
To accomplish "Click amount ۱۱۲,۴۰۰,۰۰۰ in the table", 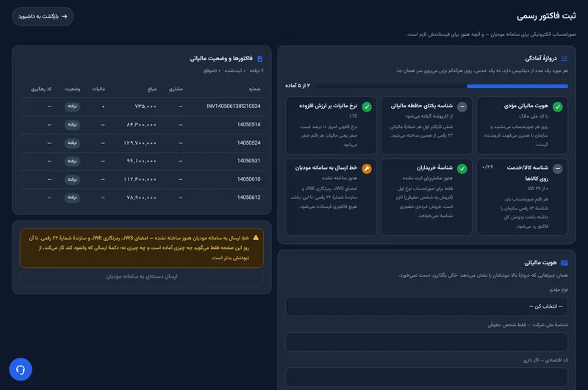I will (140, 179).
